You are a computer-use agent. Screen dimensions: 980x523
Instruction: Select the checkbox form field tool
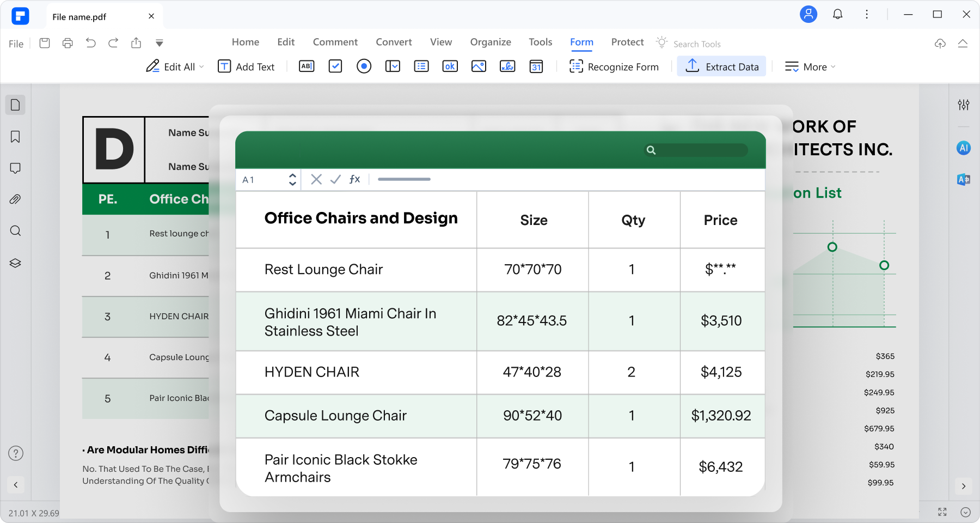[x=335, y=66]
